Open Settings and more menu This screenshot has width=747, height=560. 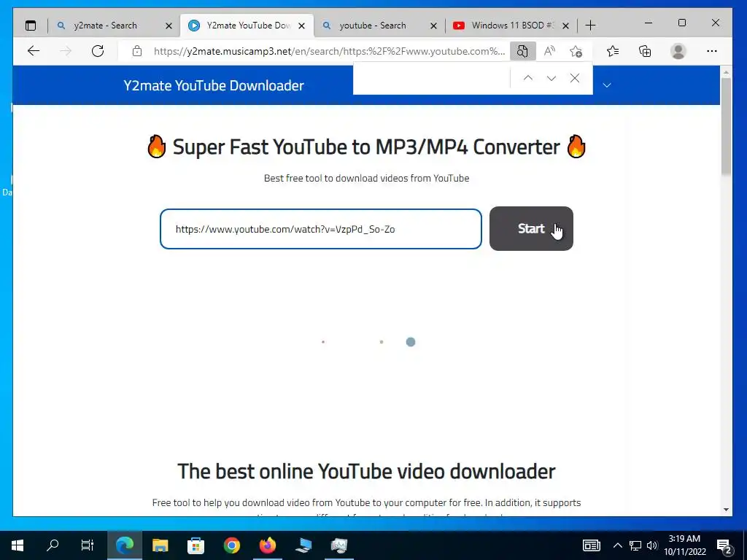click(x=712, y=51)
